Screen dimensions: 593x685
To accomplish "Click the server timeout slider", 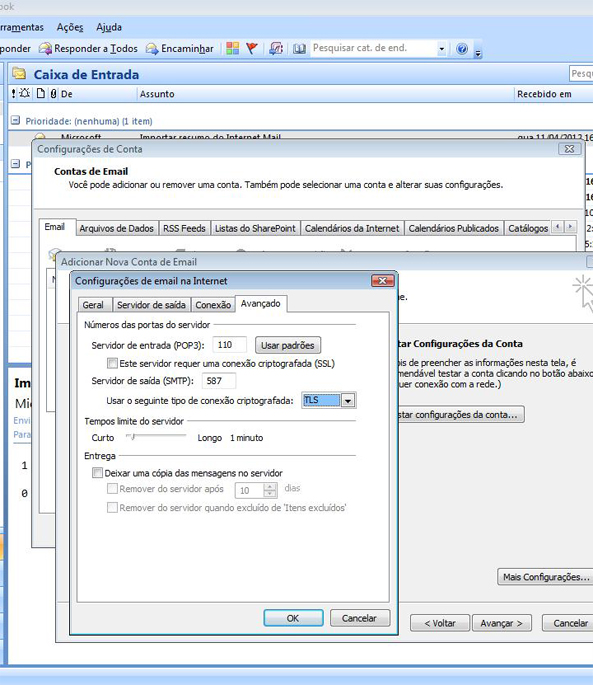I will point(155,436).
